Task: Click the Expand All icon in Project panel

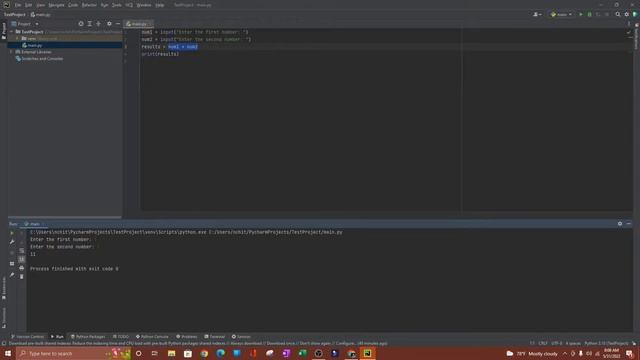Action: pyautogui.click(x=89, y=24)
